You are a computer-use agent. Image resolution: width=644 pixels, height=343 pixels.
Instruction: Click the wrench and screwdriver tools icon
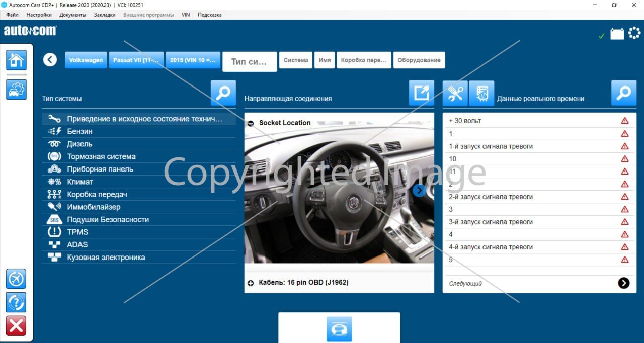455,93
